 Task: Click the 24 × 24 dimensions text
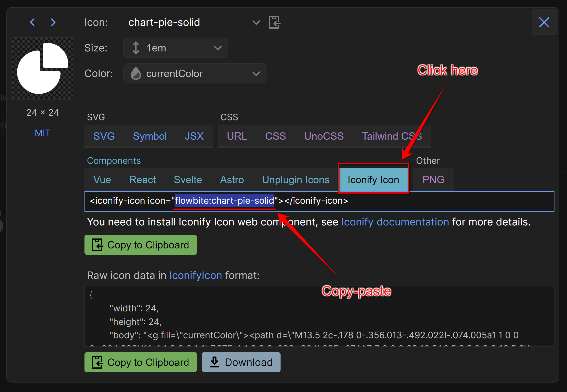pos(43,112)
